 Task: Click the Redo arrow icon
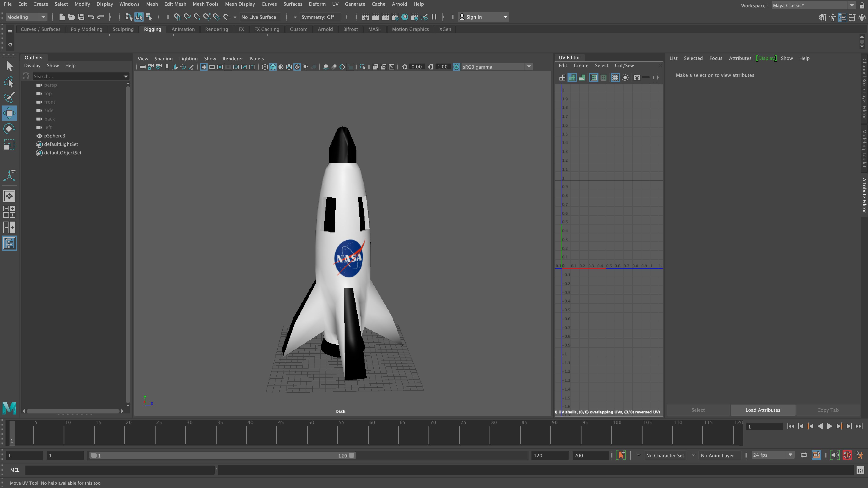pyautogui.click(x=101, y=17)
